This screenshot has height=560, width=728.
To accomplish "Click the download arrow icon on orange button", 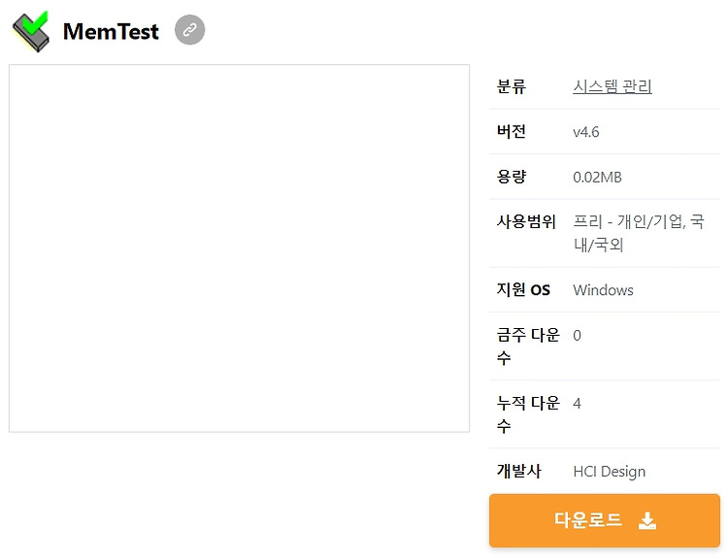I will pyautogui.click(x=647, y=520).
